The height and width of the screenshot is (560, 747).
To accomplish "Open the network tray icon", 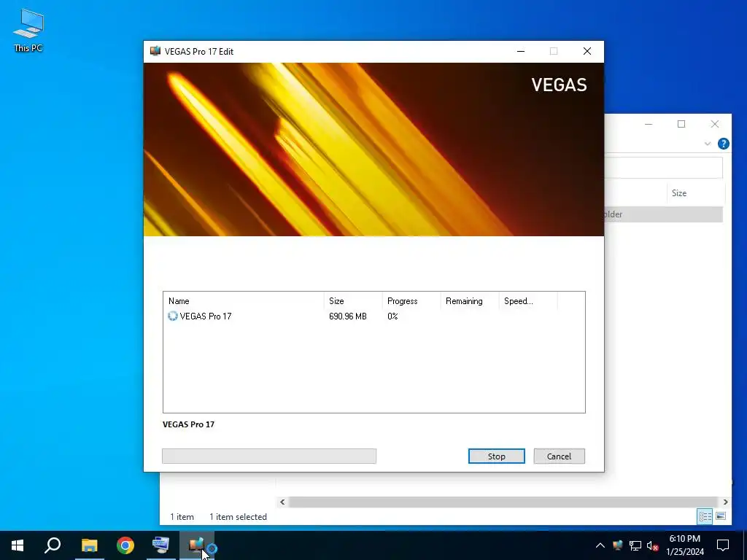I will (x=635, y=545).
